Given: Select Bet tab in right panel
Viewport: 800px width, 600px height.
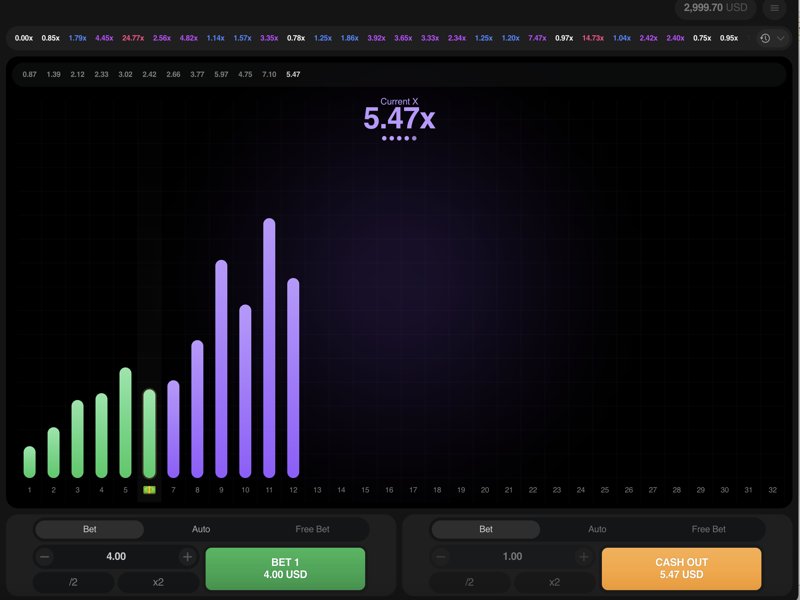Looking at the screenshot, I should tap(486, 529).
